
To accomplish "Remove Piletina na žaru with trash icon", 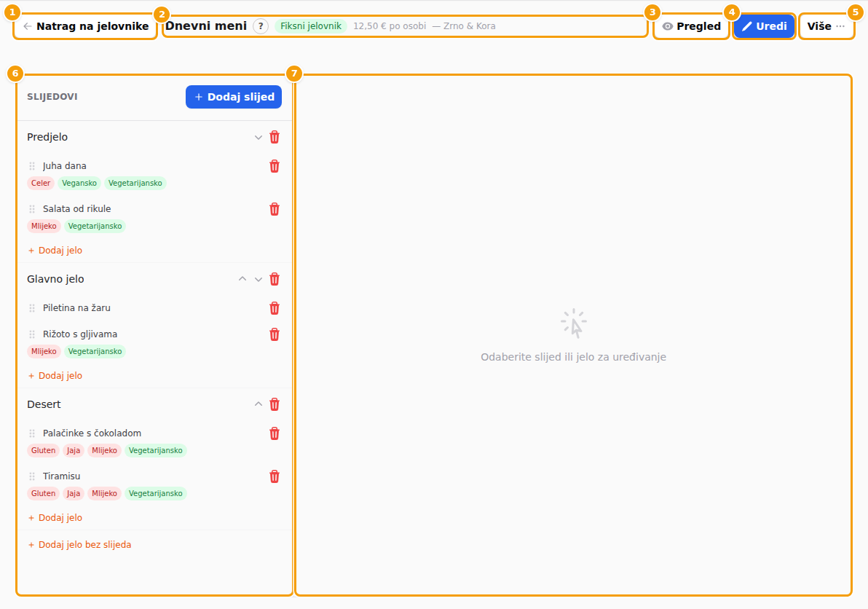I will [x=274, y=308].
